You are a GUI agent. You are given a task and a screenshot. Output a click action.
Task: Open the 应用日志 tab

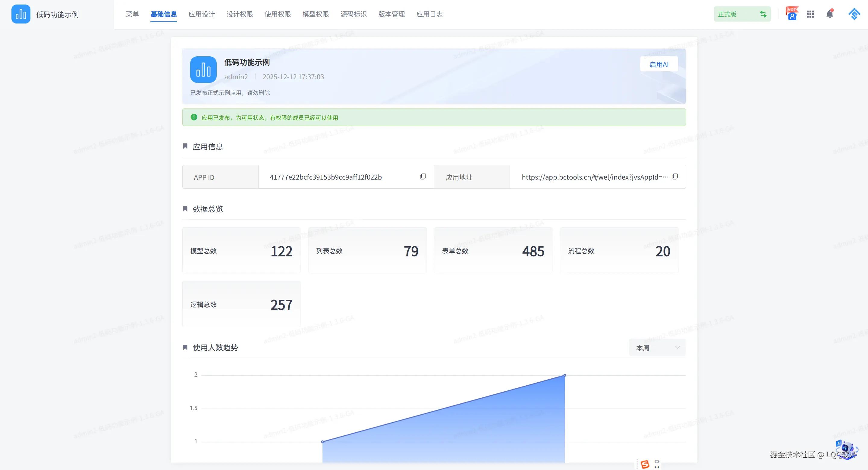[429, 14]
